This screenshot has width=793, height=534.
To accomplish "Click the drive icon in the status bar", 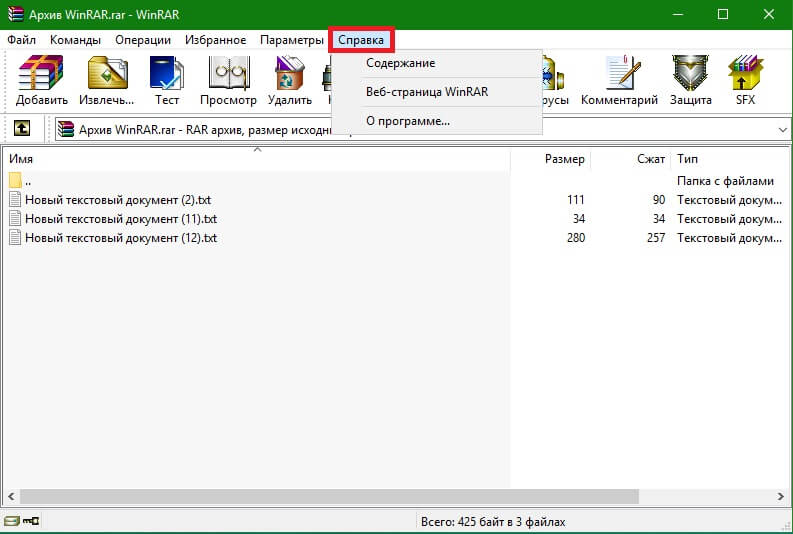I will [x=11, y=521].
